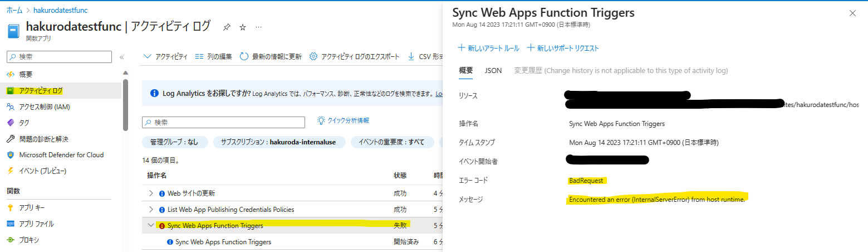Collapse the failed Sync Web Apps row
Screen dimensions: 868x252
tap(151, 226)
